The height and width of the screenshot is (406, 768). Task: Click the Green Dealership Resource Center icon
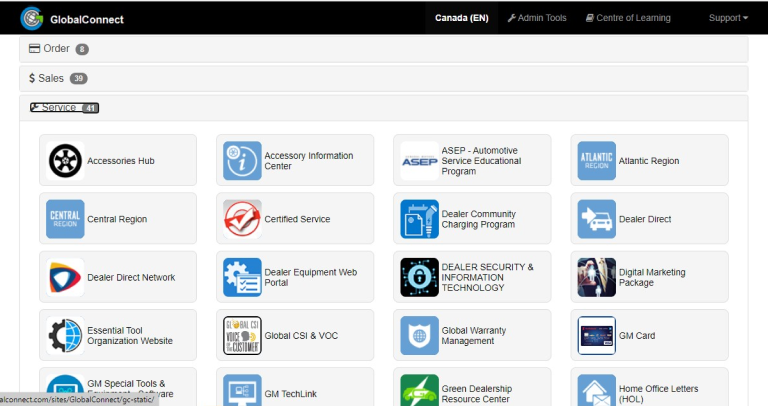coord(419,390)
